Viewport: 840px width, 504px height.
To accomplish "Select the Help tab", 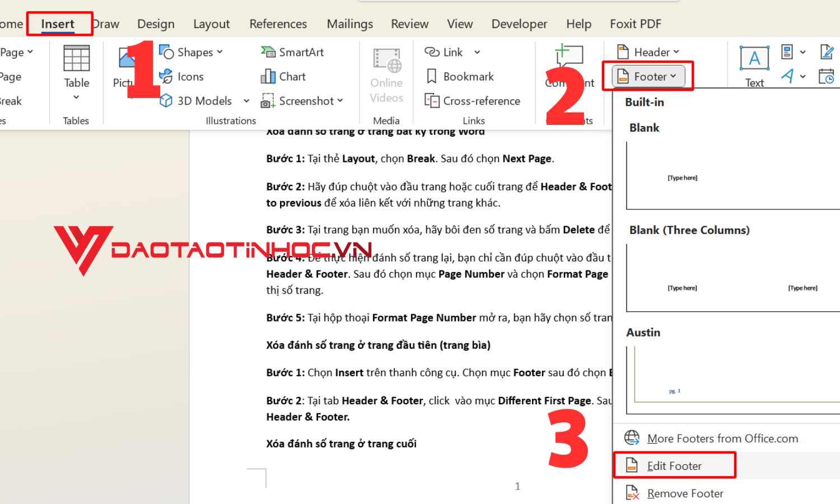I will click(x=578, y=24).
